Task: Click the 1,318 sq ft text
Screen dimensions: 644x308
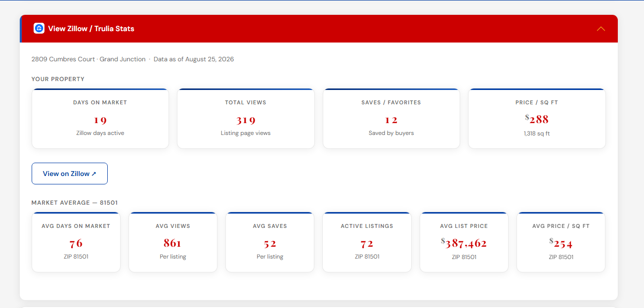Action: (x=537, y=133)
